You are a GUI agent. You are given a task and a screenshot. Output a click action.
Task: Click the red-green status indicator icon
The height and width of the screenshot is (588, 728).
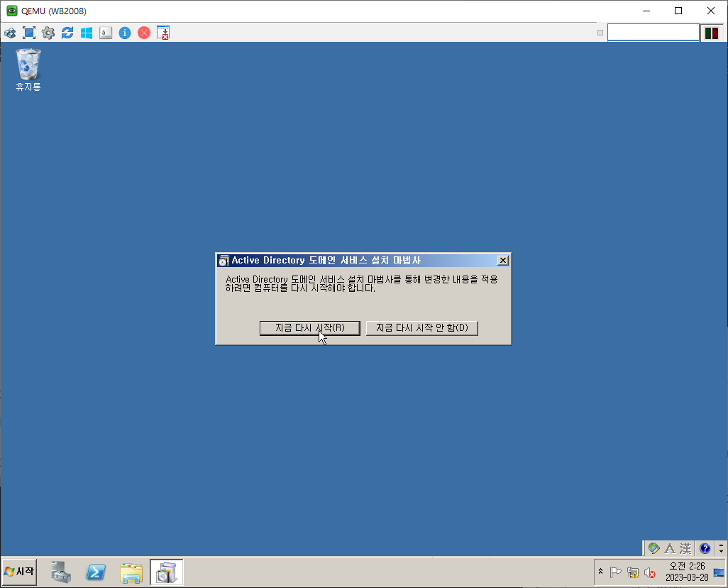(x=712, y=33)
